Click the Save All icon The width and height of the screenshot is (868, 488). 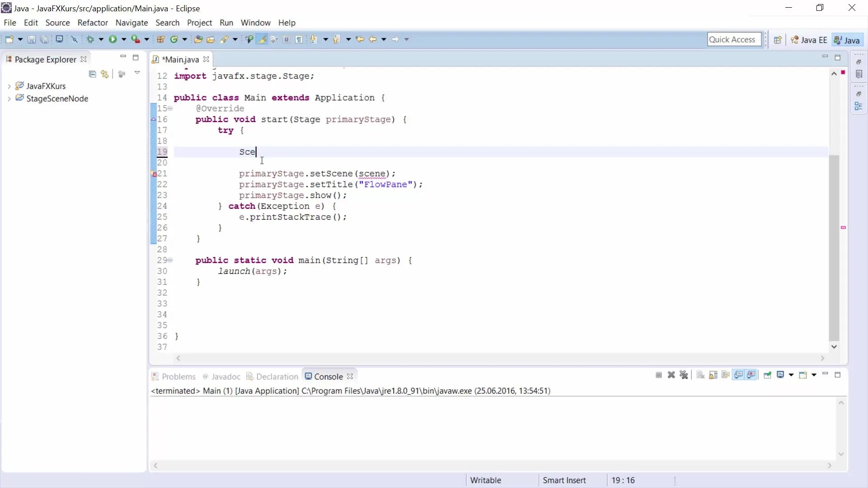44,39
